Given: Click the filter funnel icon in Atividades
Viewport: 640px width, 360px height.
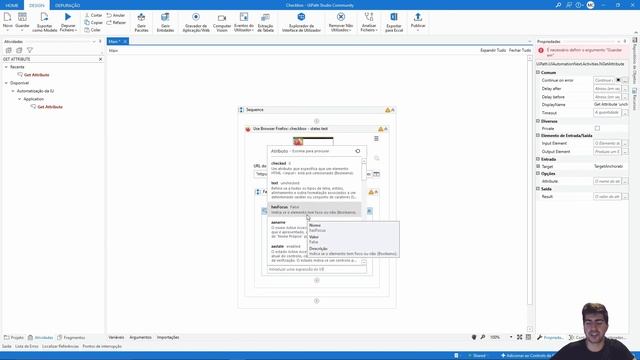Looking at the screenshot, I should (x=30, y=50).
